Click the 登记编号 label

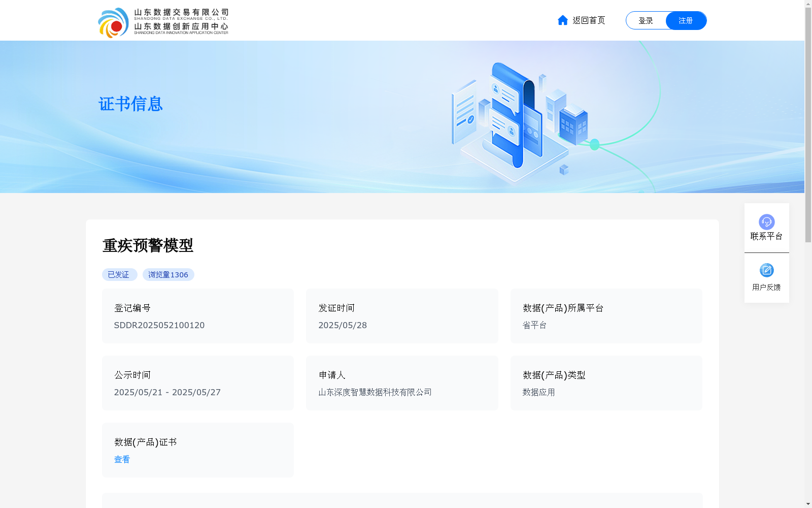(x=132, y=308)
